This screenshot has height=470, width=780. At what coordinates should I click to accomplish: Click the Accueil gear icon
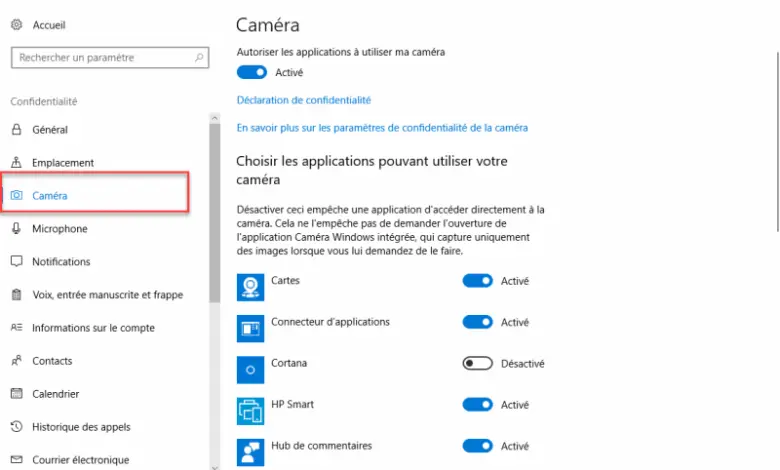pyautogui.click(x=16, y=24)
